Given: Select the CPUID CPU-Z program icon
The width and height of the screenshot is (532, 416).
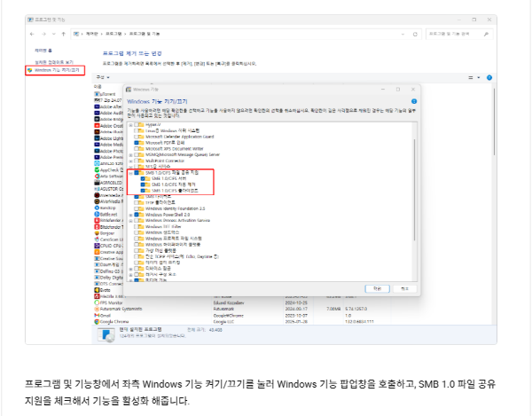Looking at the screenshot, I should tap(97, 246).
